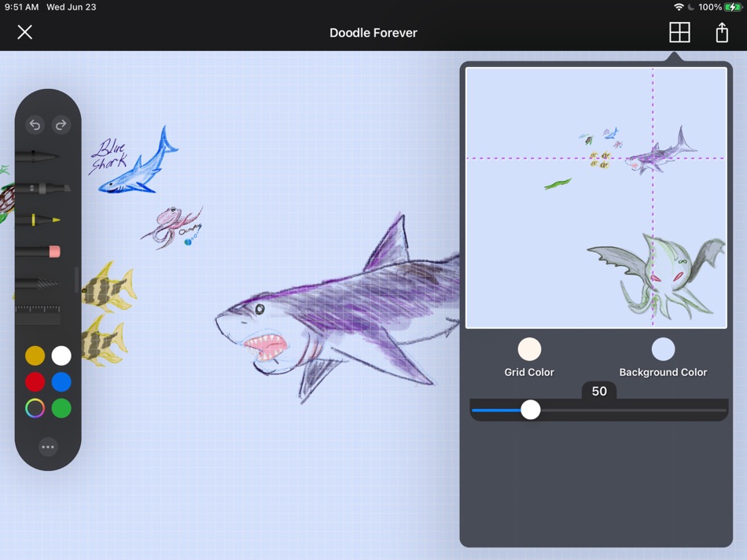Tap the upper yellow striped fish drawing
The image size is (747, 560).
109,287
